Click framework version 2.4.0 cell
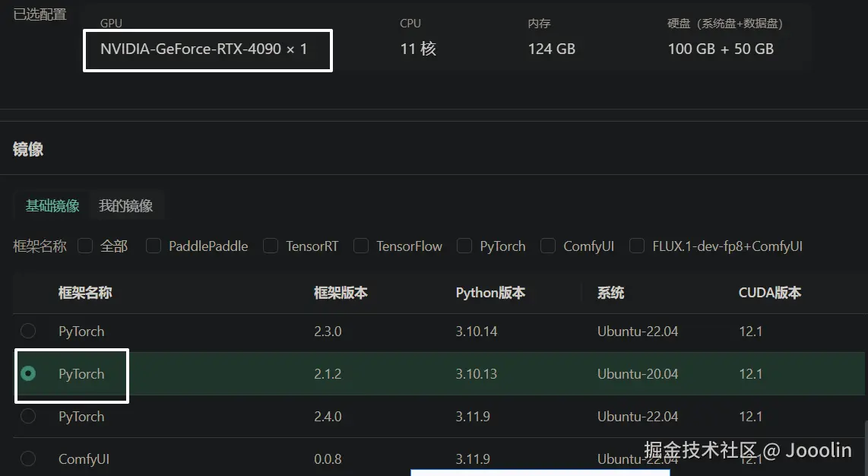 (328, 417)
